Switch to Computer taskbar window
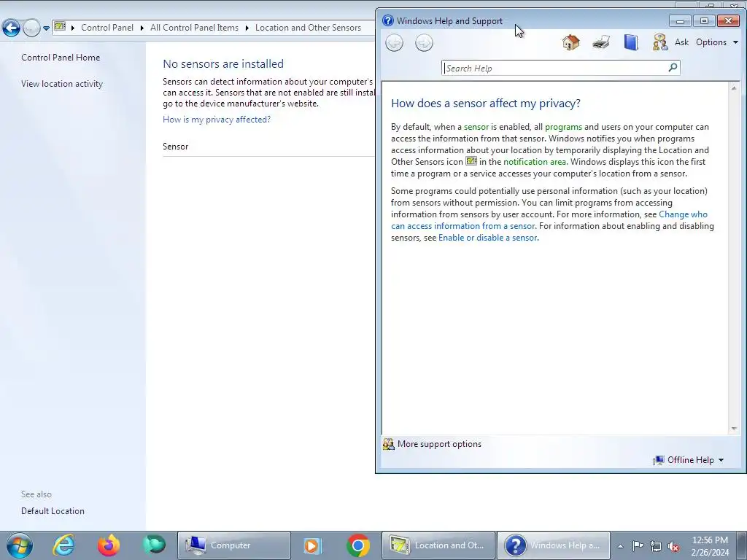Viewport: 747px width, 560px height. [234, 545]
